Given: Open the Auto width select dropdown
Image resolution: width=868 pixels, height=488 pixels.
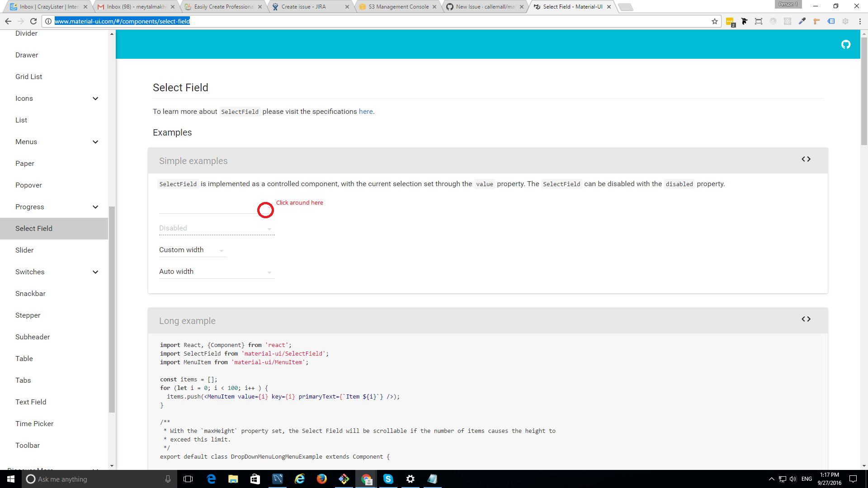Looking at the screenshot, I should coord(216,272).
